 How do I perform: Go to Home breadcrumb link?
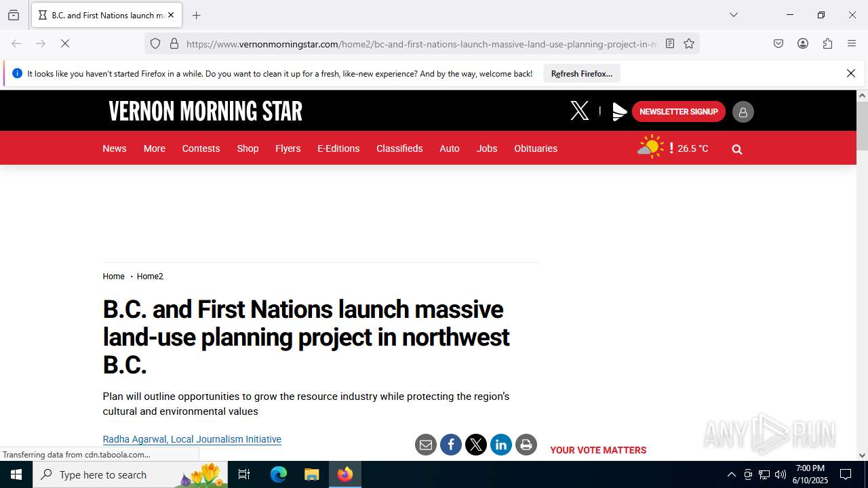click(x=114, y=277)
